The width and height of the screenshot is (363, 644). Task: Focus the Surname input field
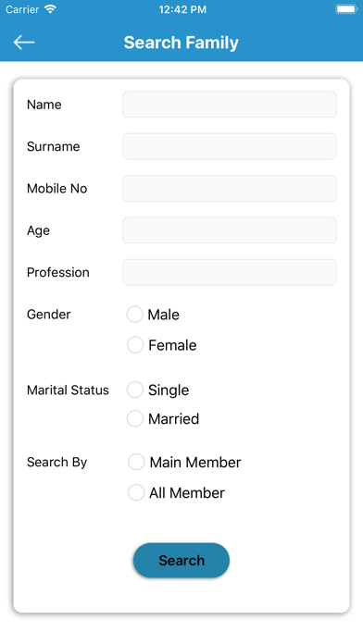pyautogui.click(x=230, y=146)
